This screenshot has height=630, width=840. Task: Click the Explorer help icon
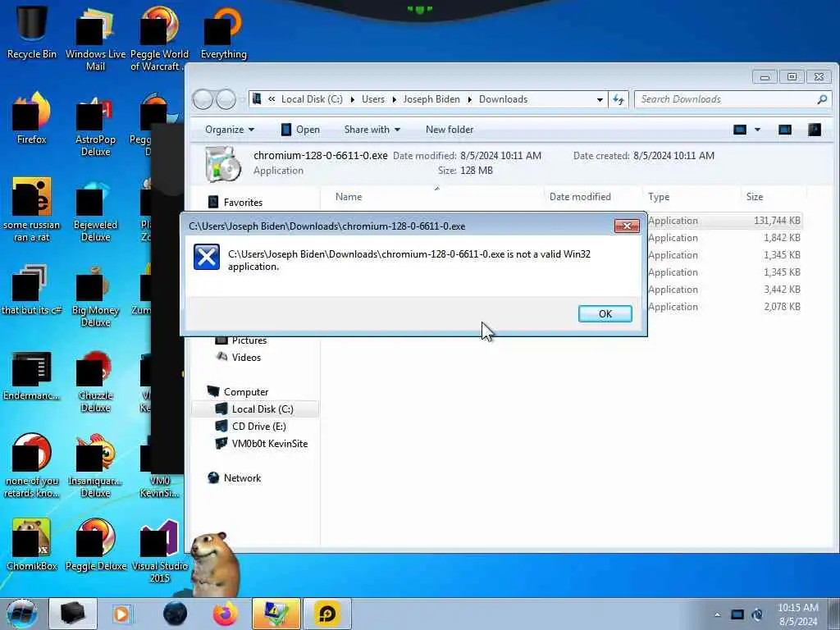tap(815, 130)
